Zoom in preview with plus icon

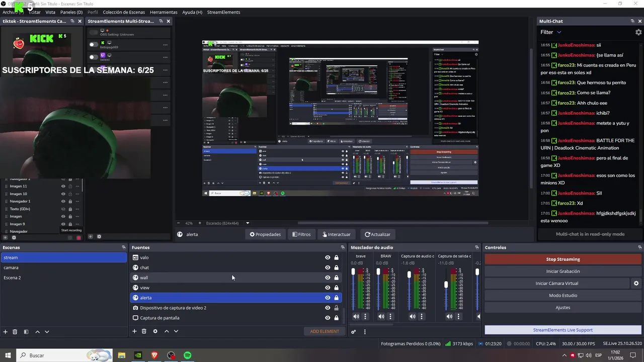coord(200,223)
